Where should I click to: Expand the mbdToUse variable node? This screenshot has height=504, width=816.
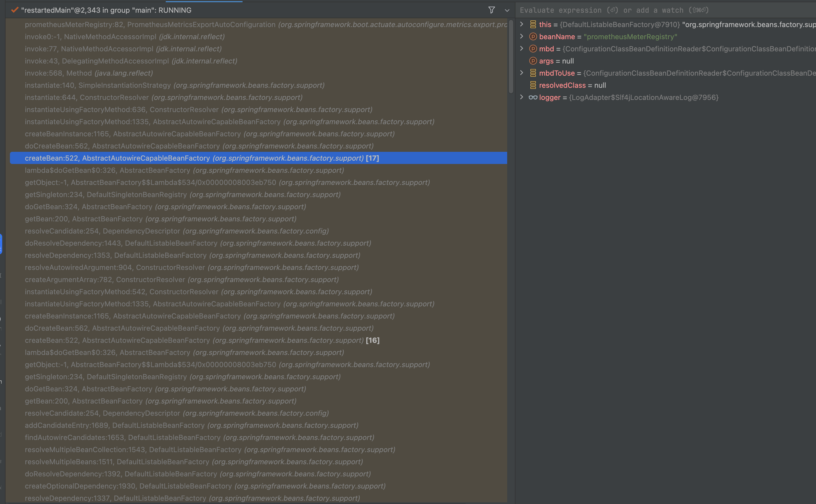tap(522, 73)
